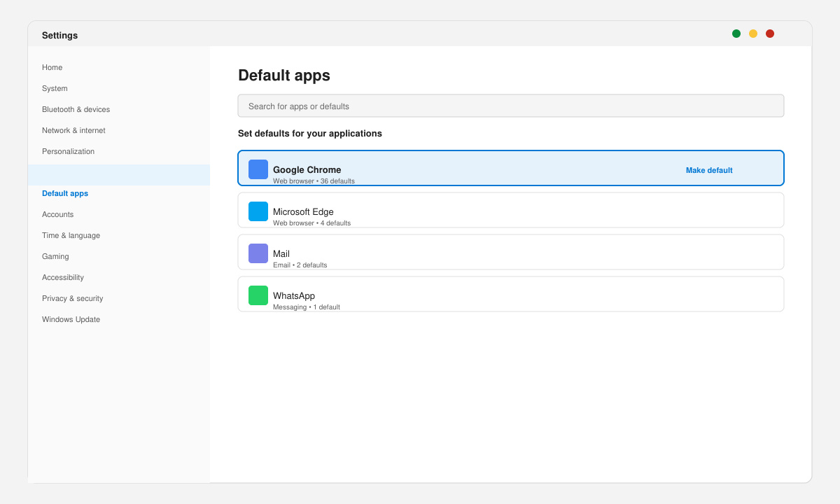This screenshot has height=504, width=840.
Task: Open Accounts settings
Action: pos(57,214)
